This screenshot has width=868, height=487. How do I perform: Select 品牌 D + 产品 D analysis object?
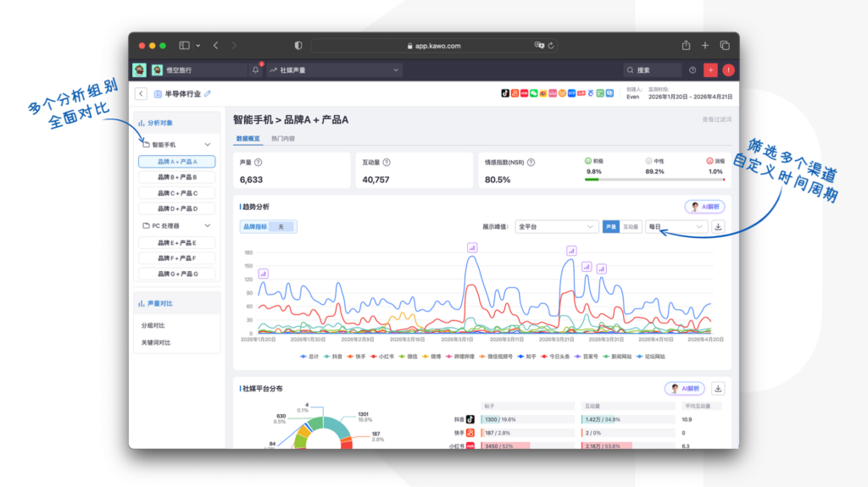(177, 208)
